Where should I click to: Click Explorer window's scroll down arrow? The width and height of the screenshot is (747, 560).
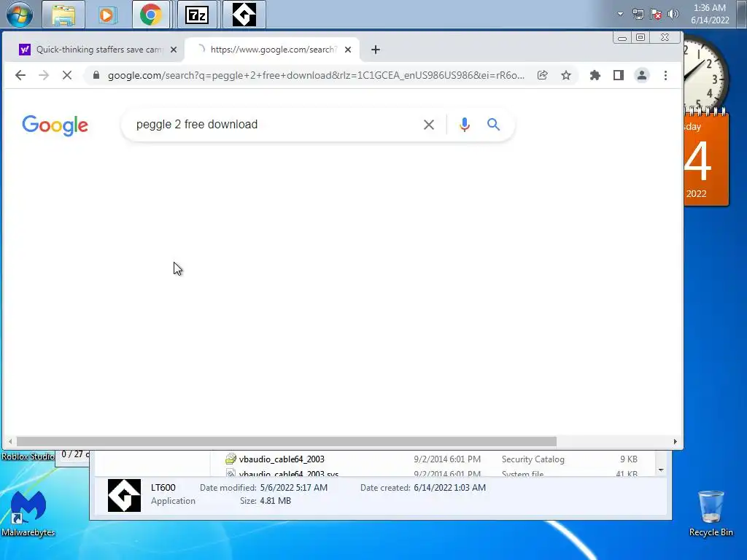661,470
